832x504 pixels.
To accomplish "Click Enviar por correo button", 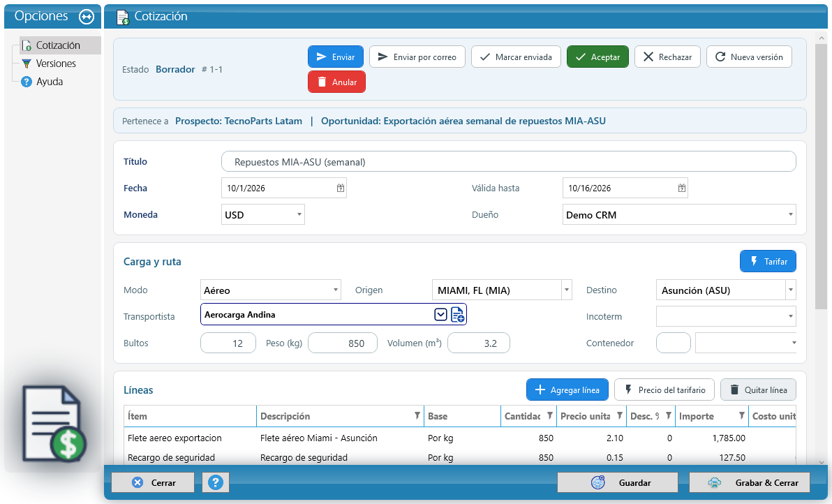I will click(x=417, y=57).
